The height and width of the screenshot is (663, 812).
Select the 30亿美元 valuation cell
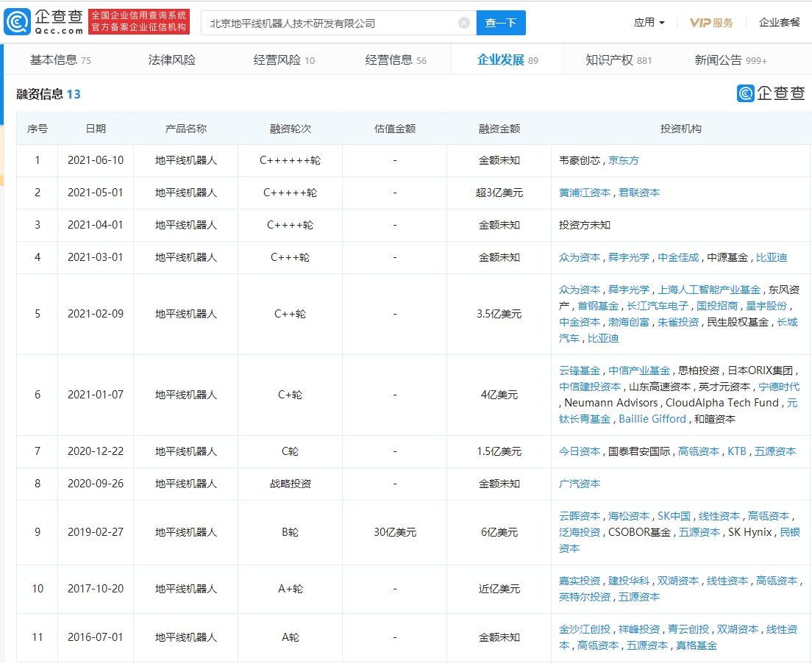pos(395,532)
